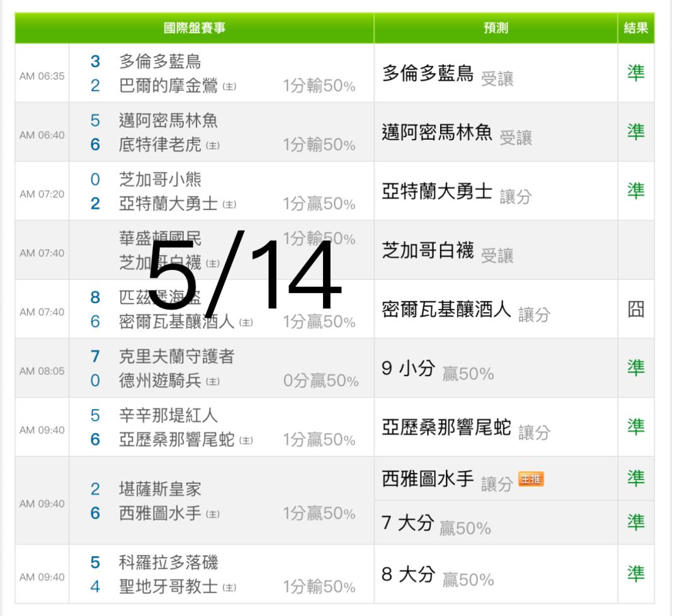
Task: Click the prediction 邁阿密馬林魚 受讓
Action: 457,133
